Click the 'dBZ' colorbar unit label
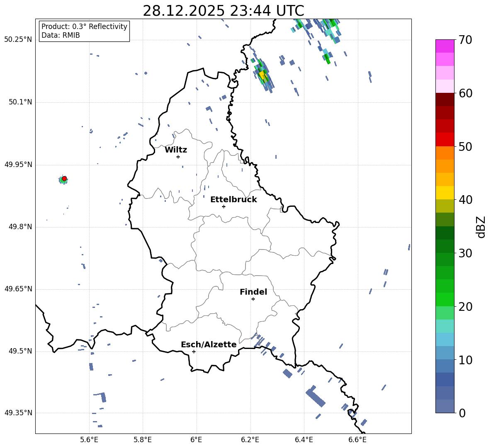Image resolution: width=491 pixels, height=448 pixels. (x=481, y=227)
